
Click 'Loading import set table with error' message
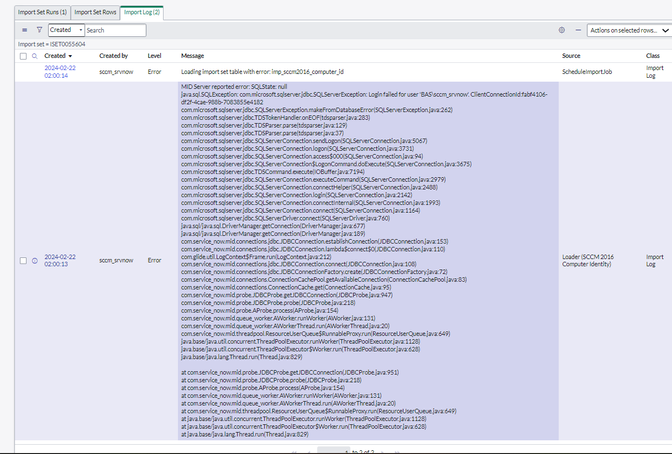click(x=262, y=72)
